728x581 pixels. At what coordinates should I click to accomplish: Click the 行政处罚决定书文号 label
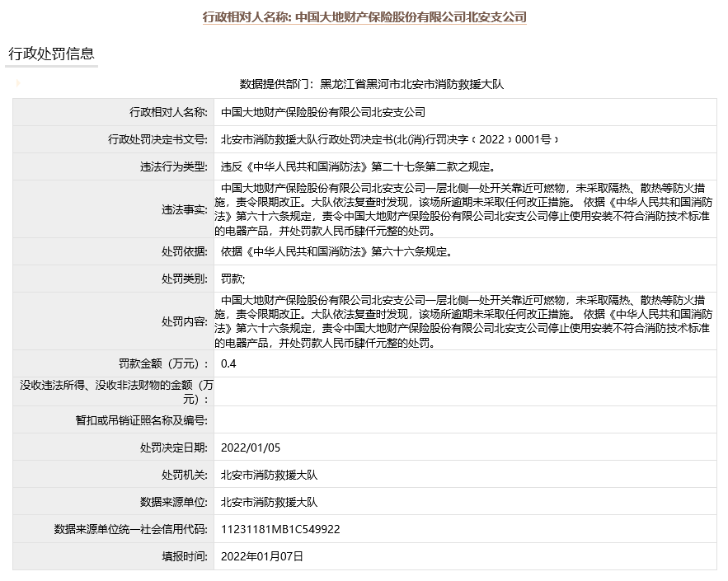tap(157, 139)
